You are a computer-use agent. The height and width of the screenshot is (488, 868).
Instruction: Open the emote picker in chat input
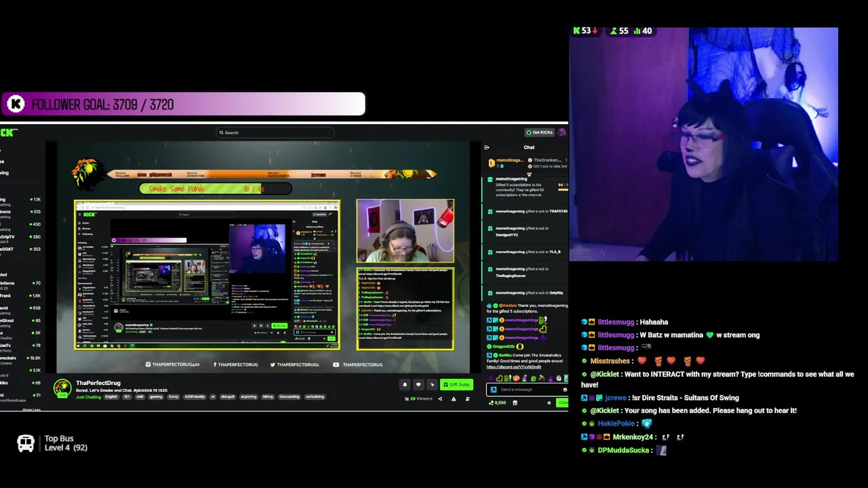[565, 390]
